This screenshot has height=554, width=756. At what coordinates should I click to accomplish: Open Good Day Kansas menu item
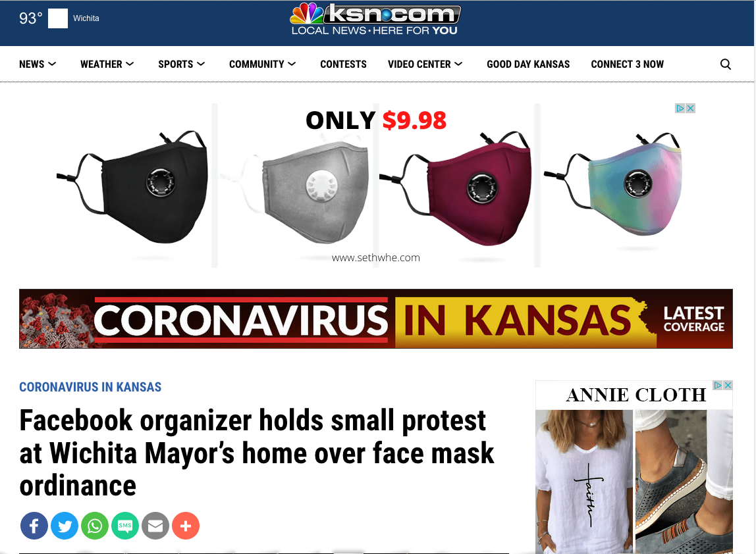pyautogui.click(x=528, y=64)
